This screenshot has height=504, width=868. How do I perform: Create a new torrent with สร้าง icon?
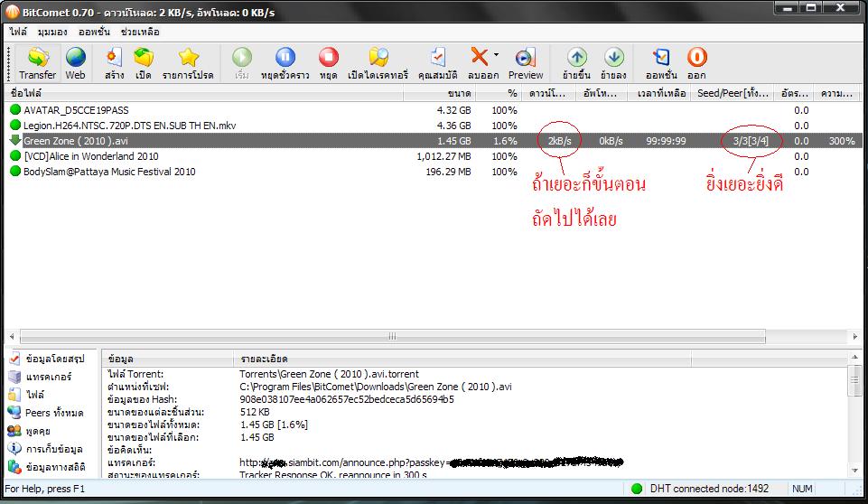pos(114,58)
